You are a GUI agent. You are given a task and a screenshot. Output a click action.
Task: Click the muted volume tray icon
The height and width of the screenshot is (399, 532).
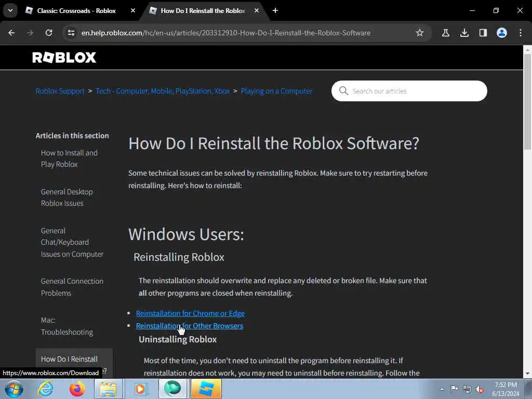point(480,389)
